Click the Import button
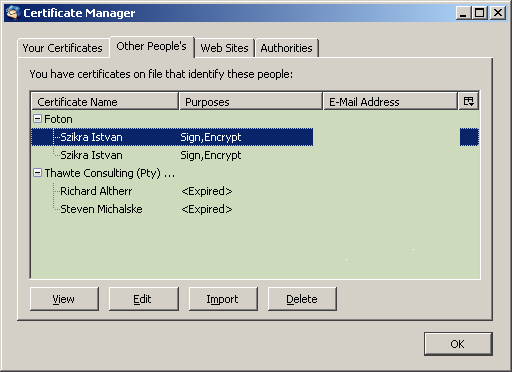The height and width of the screenshot is (372, 512). tap(223, 299)
